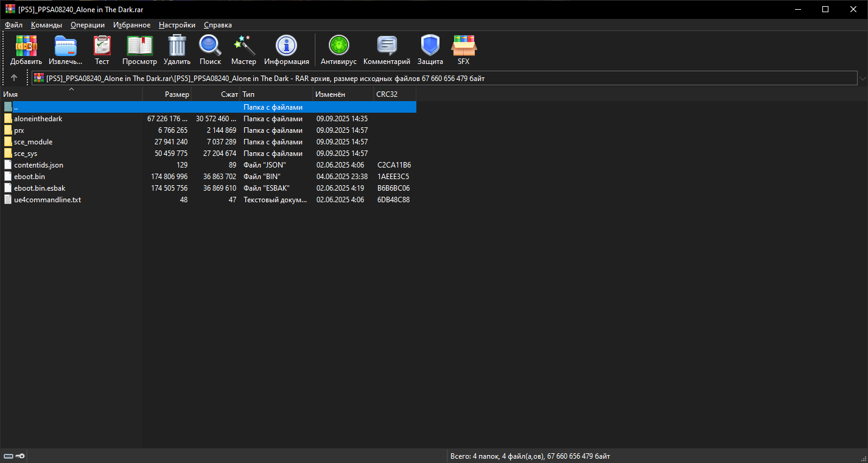
Task: Open the Справка menu
Action: pos(218,25)
